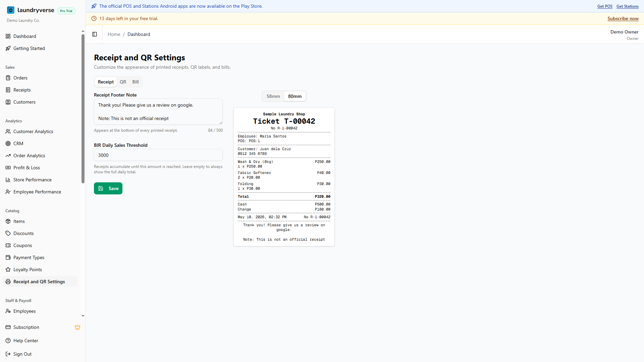Click the announcement rocket icon
The image size is (644, 362).
click(94, 6)
